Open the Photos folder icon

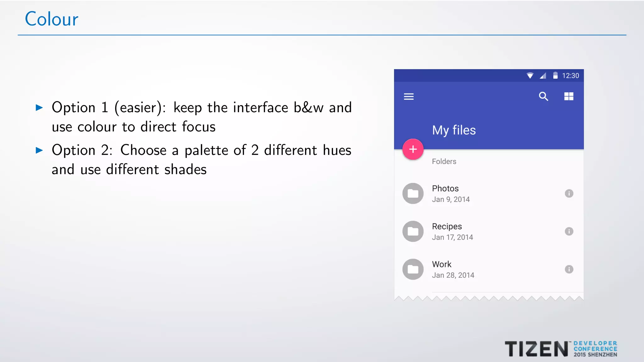413,193
